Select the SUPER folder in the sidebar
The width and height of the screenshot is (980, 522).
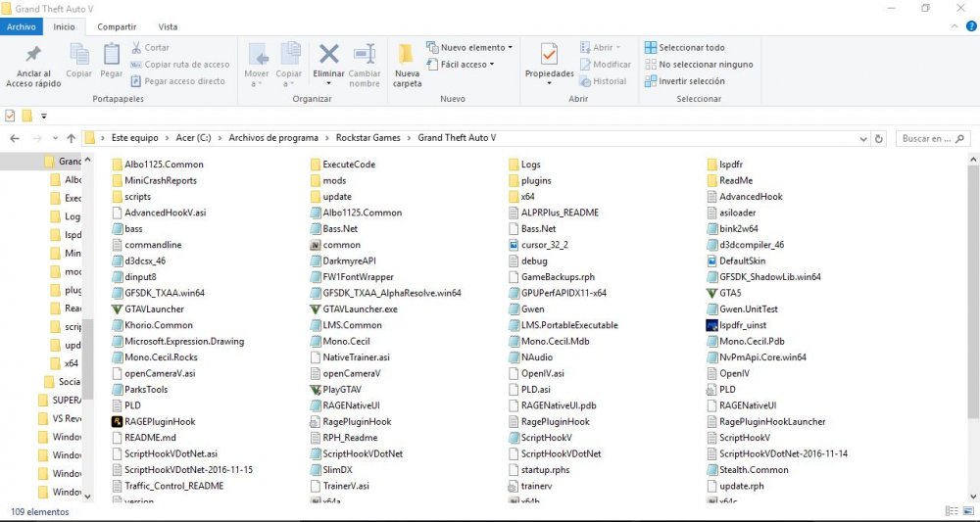tap(60, 401)
